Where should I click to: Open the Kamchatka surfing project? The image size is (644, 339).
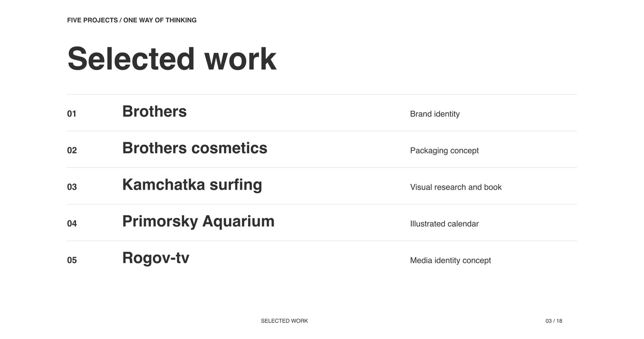coord(192,185)
